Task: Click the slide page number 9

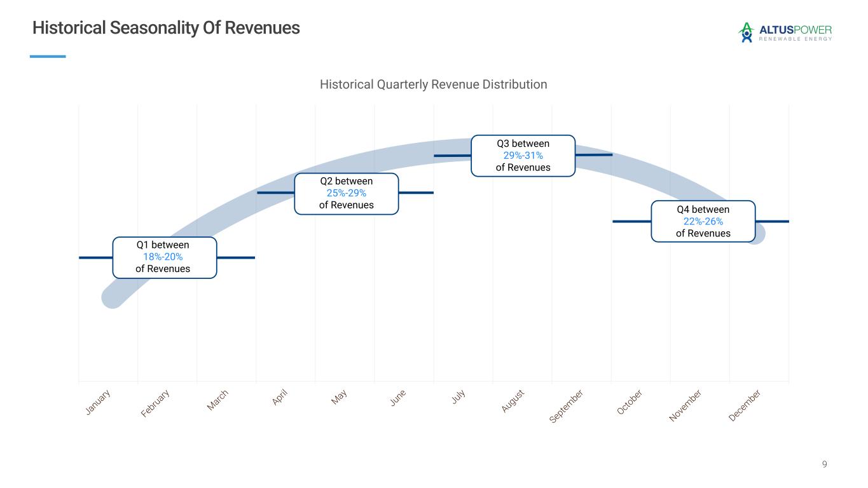Action: (x=825, y=464)
